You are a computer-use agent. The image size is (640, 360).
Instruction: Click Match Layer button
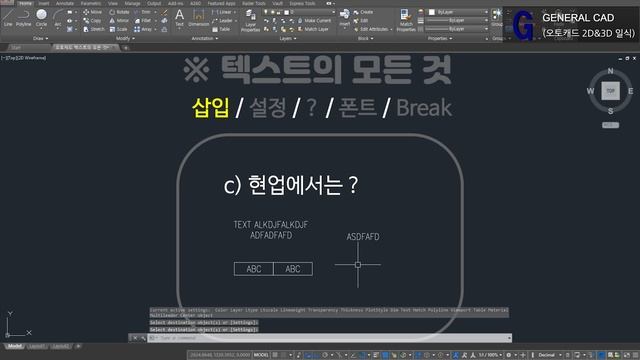(x=313, y=29)
